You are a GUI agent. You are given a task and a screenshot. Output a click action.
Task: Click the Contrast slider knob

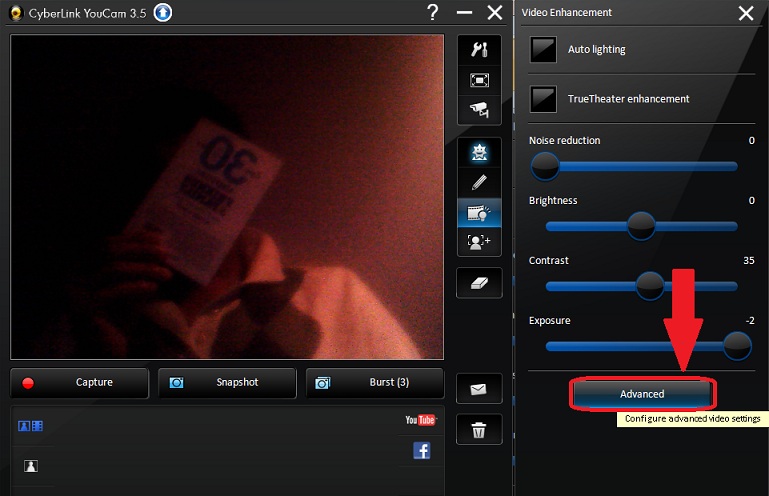pos(650,286)
